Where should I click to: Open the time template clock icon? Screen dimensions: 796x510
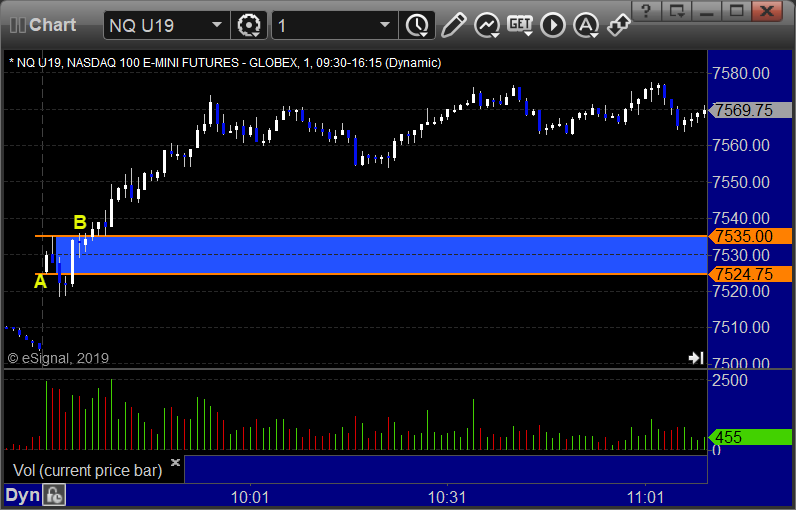pyautogui.click(x=417, y=25)
